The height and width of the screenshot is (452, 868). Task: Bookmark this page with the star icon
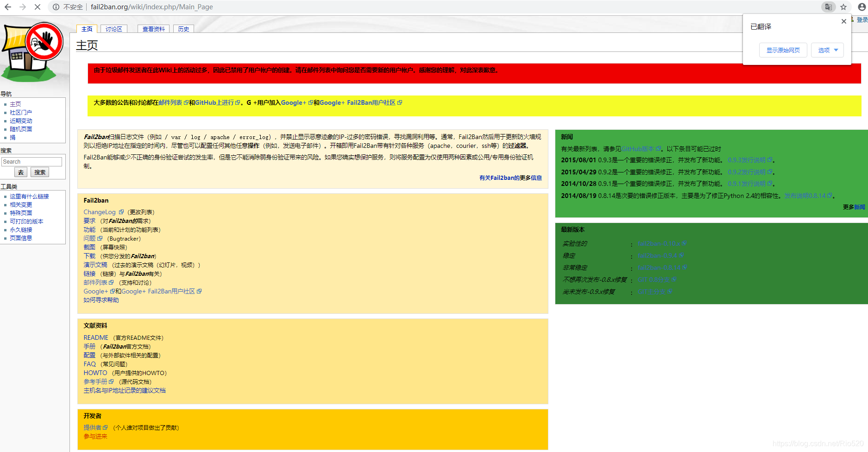point(843,7)
